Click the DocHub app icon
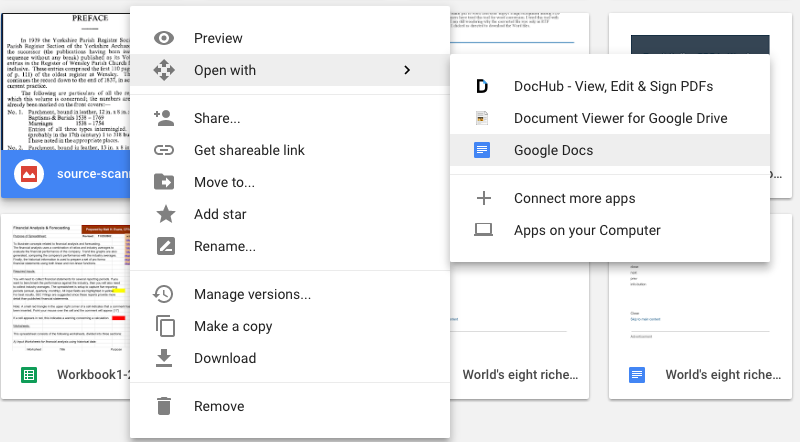 pos(483,86)
